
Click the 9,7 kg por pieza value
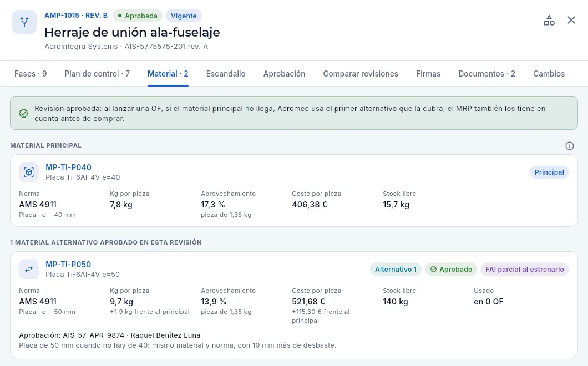click(121, 302)
